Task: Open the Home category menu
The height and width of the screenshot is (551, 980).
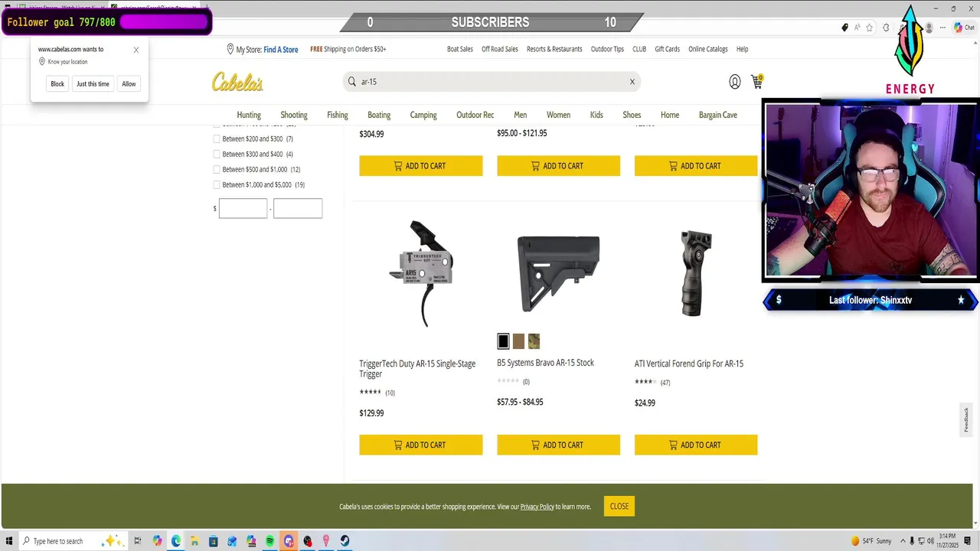Action: (x=670, y=115)
